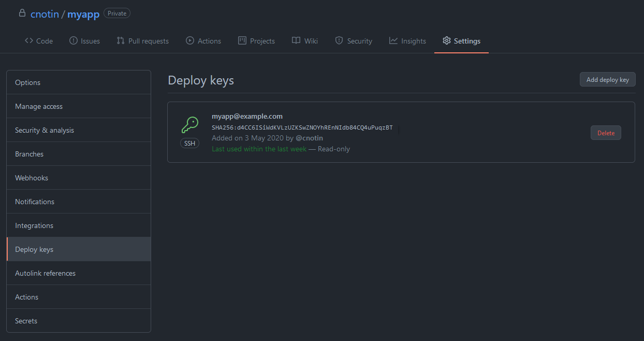Open the Code tab

39,41
